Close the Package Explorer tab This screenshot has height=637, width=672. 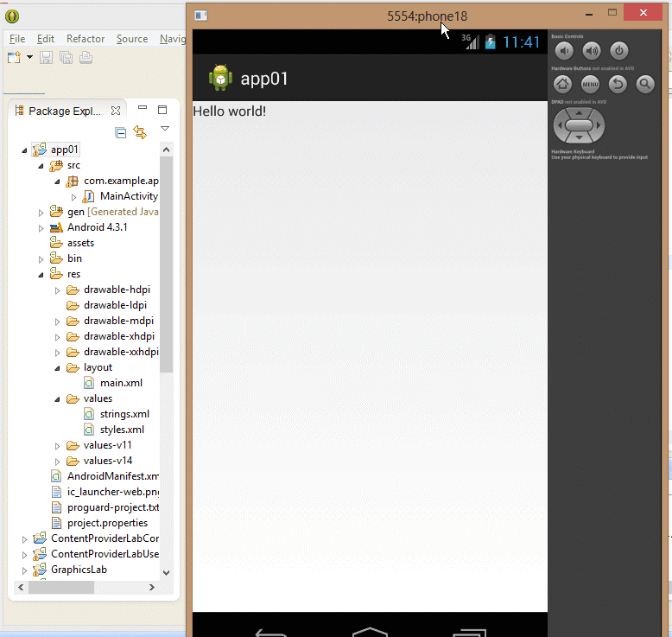tap(116, 111)
